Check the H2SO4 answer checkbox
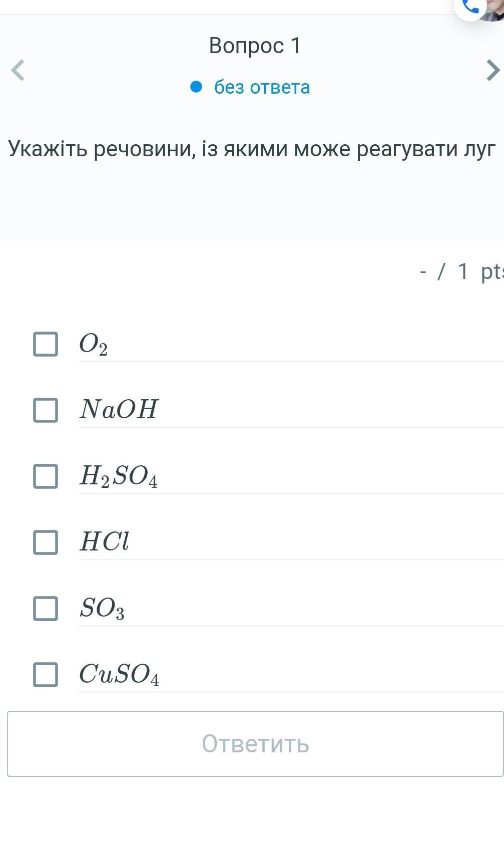The width and height of the screenshot is (504, 843). tap(46, 476)
